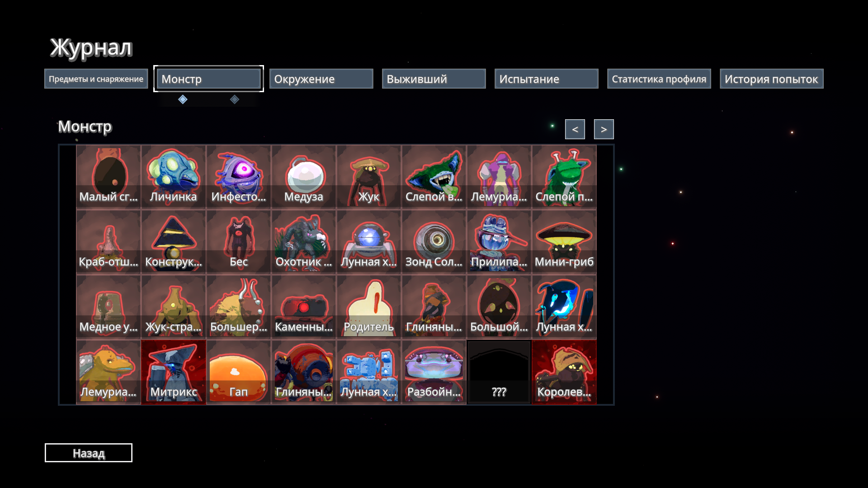Open the Гап monster entry

tap(238, 371)
